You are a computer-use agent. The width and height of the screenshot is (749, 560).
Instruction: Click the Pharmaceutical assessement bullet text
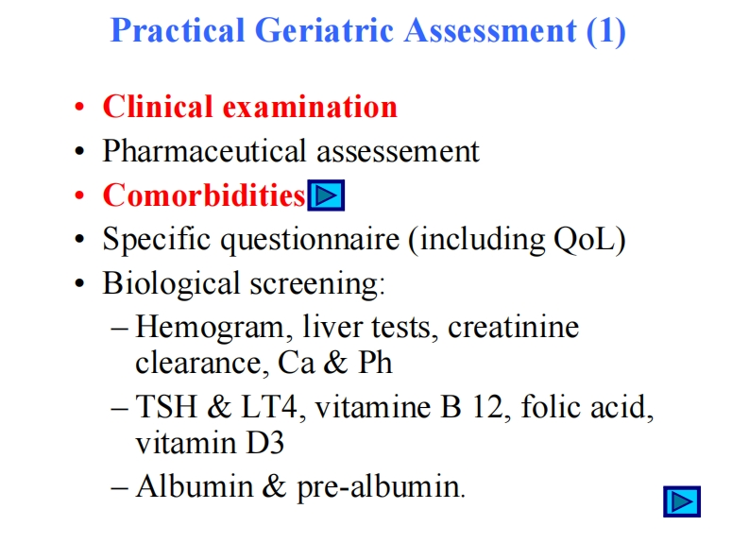click(291, 151)
